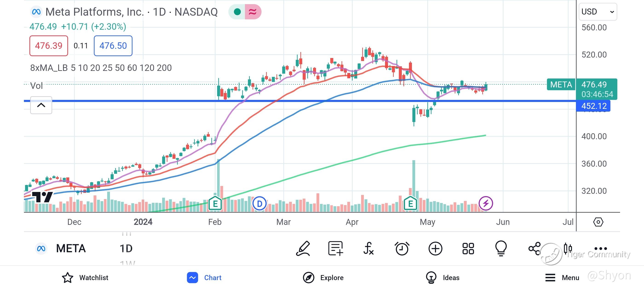Image resolution: width=644 pixels, height=290 pixels.
Task: Open the 1D interval selector
Action: [126, 249]
